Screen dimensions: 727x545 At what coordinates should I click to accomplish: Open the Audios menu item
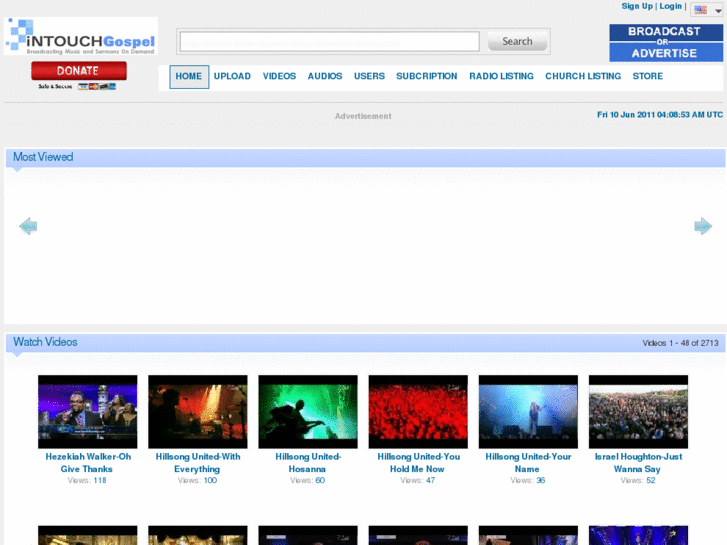(325, 77)
